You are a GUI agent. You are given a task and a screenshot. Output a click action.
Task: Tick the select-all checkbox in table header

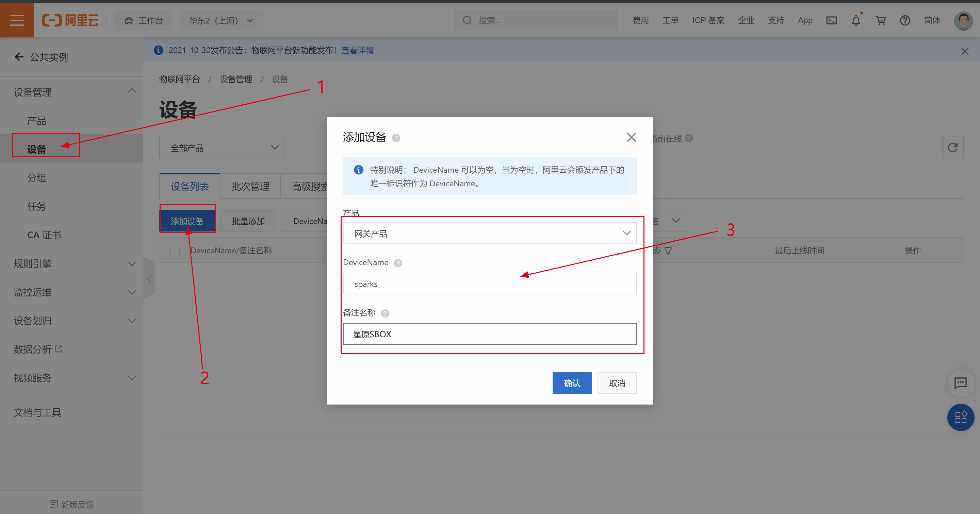point(175,251)
